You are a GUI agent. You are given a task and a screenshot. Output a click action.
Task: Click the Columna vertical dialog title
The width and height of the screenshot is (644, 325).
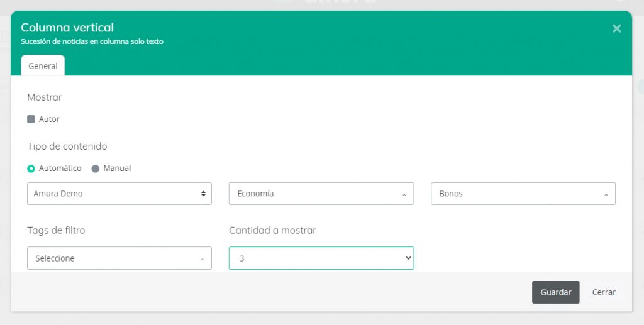67,28
